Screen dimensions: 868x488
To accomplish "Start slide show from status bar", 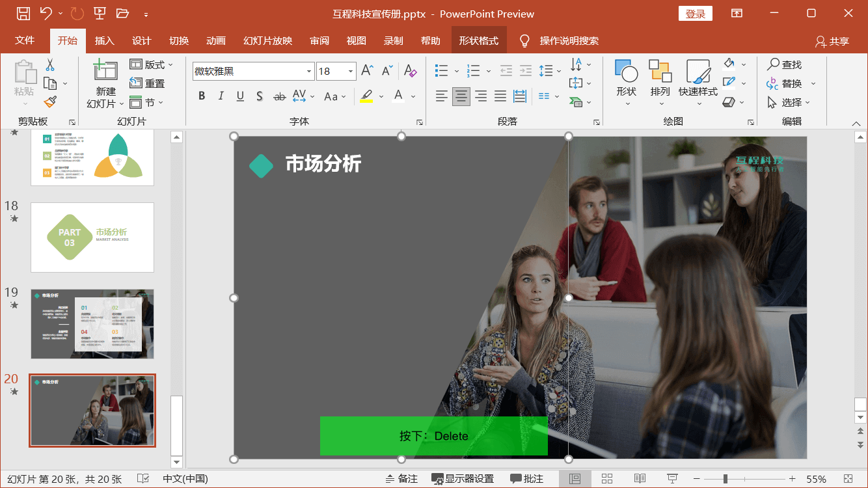I will coord(673,479).
